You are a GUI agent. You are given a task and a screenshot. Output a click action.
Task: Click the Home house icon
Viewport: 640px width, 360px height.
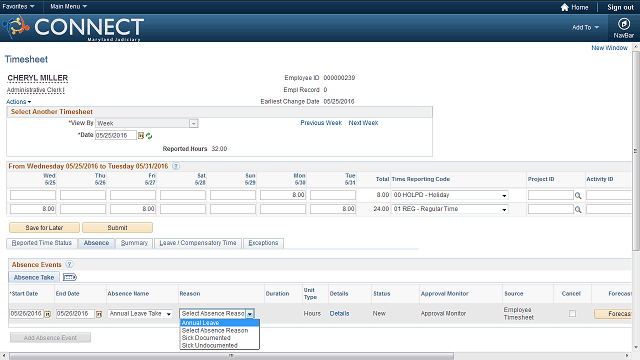coord(564,7)
